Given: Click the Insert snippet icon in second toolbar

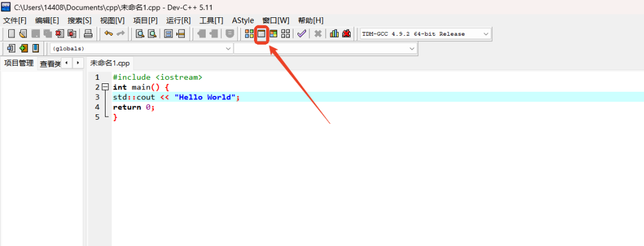Looking at the screenshot, I should click(x=11, y=48).
